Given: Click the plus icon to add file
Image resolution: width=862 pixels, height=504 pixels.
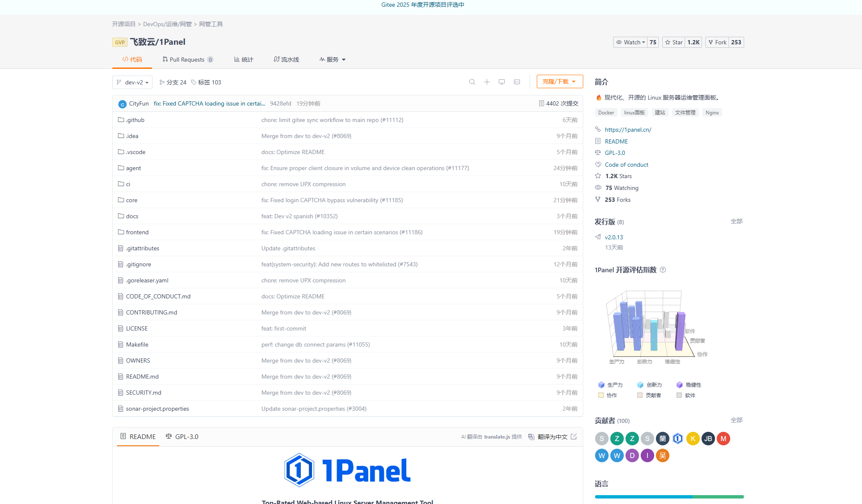Looking at the screenshot, I should coord(487,82).
